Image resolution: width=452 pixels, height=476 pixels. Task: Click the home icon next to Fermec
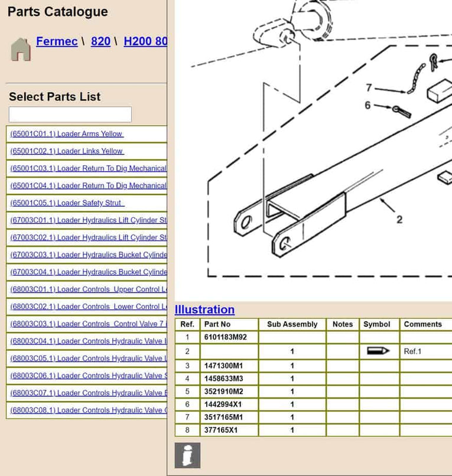[x=21, y=49]
